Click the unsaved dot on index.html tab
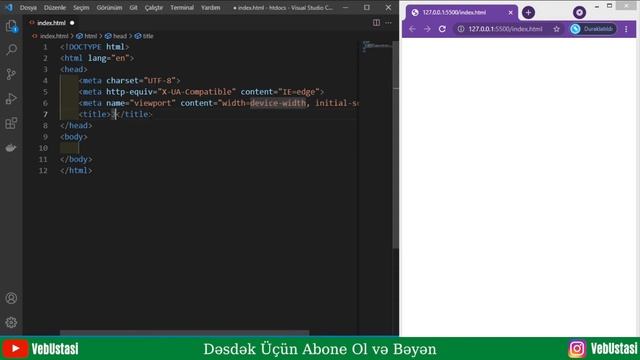The image size is (640, 360). [x=72, y=23]
